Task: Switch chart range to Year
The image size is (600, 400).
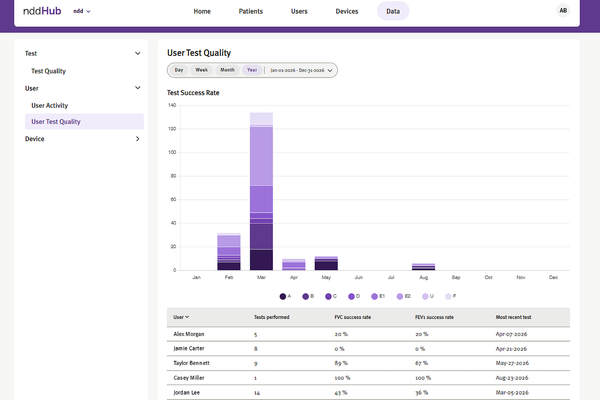Action: click(x=252, y=70)
